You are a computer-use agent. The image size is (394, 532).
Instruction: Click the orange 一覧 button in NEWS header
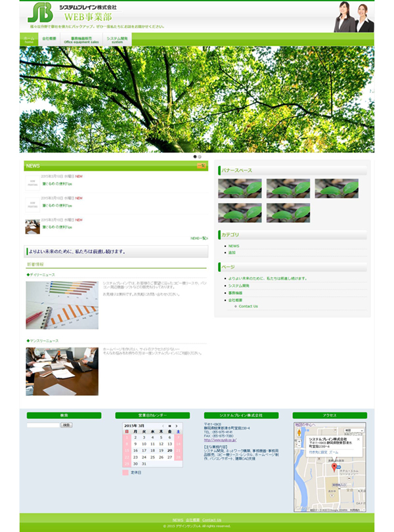[x=202, y=166]
